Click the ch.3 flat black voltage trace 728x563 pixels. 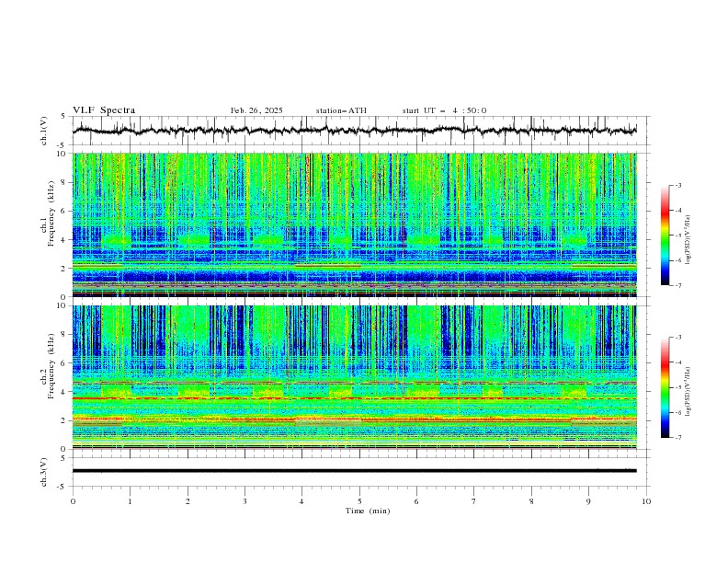(354, 471)
